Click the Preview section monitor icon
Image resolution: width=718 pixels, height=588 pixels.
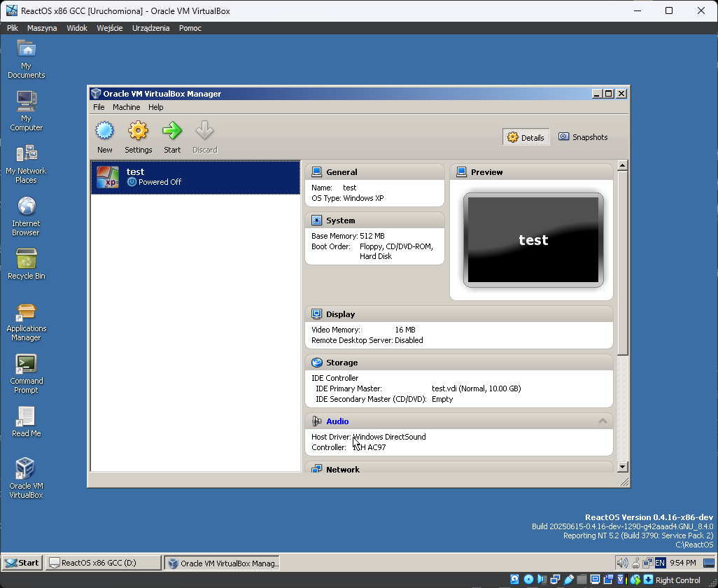[462, 171]
